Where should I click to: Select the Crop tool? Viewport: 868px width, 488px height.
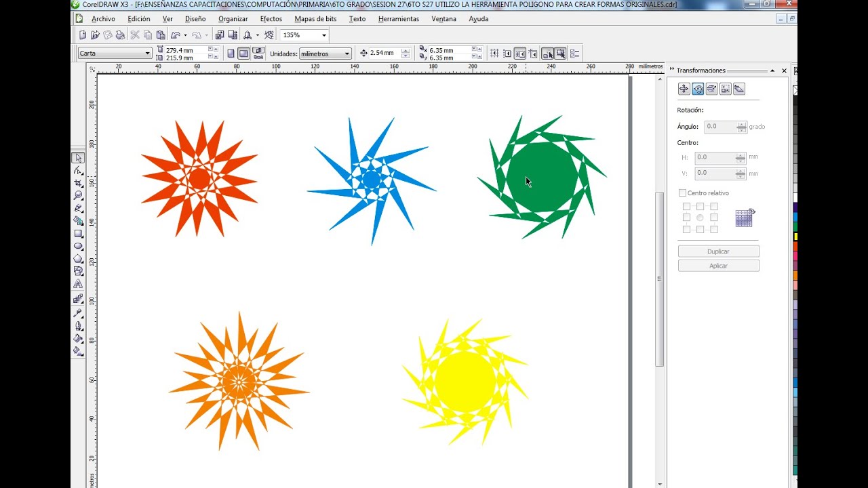tap(78, 183)
